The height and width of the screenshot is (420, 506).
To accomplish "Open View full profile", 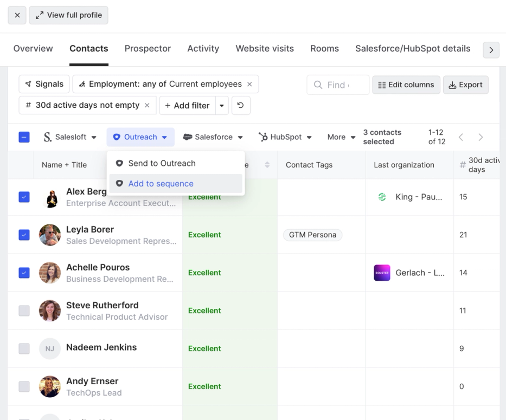I will coord(68,15).
